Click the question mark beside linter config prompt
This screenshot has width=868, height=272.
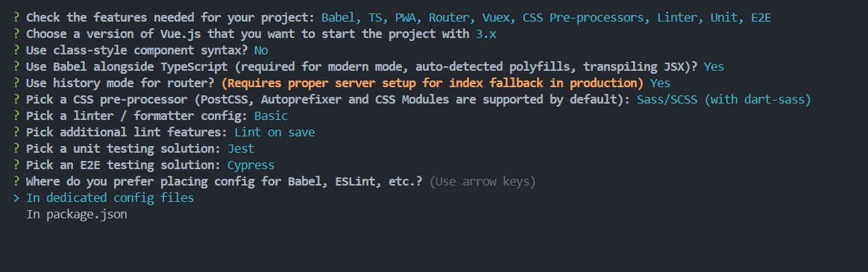click(17, 116)
